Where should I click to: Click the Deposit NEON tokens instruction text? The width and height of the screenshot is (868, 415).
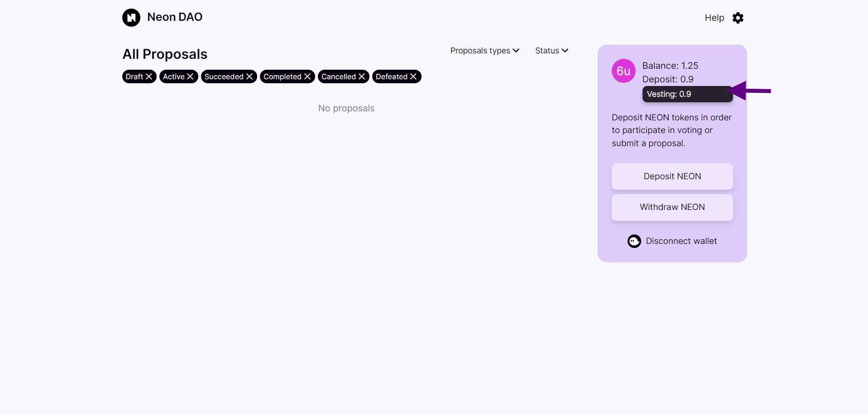672,130
